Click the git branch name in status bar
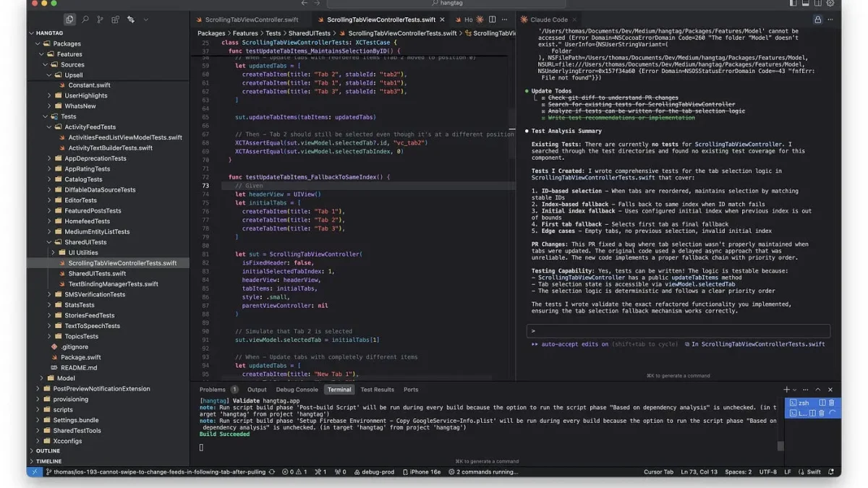The image size is (868, 488). 156,472
